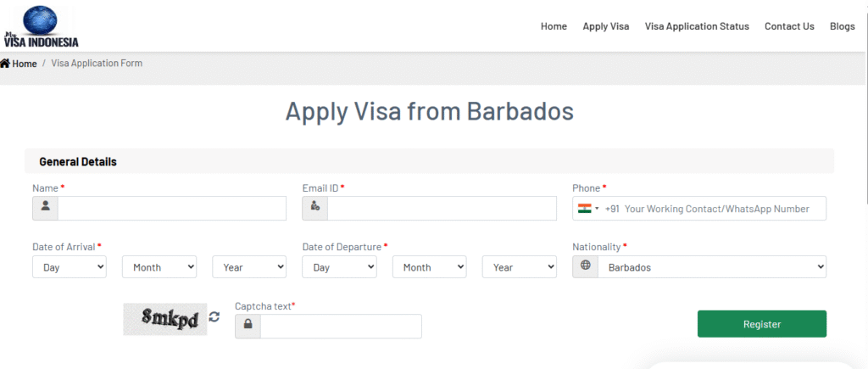Follow the Home breadcrumb link
The image size is (868, 369).
(24, 64)
